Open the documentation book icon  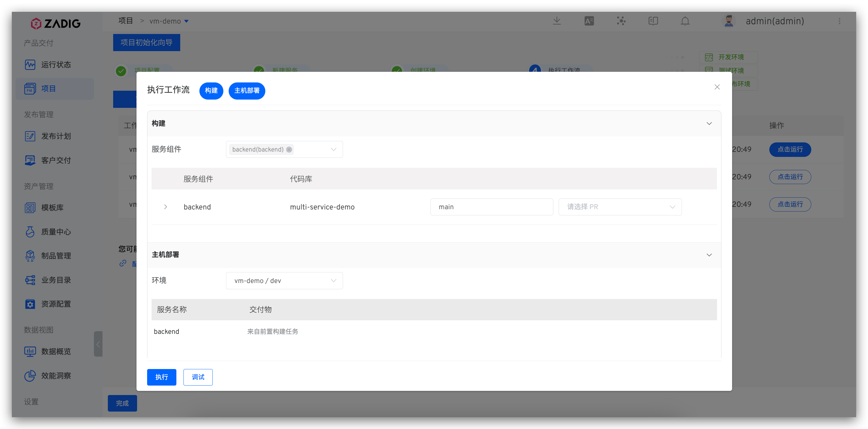(653, 21)
